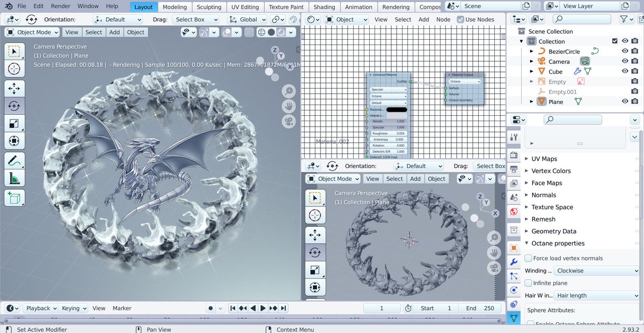The height and width of the screenshot is (333, 644).
Task: Click the Add button in left viewport header
Action: point(115,32)
